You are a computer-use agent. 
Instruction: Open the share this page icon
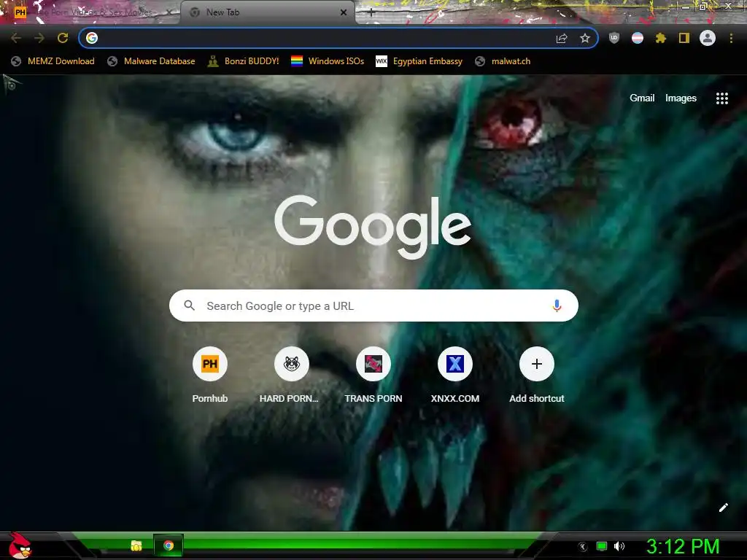(562, 38)
